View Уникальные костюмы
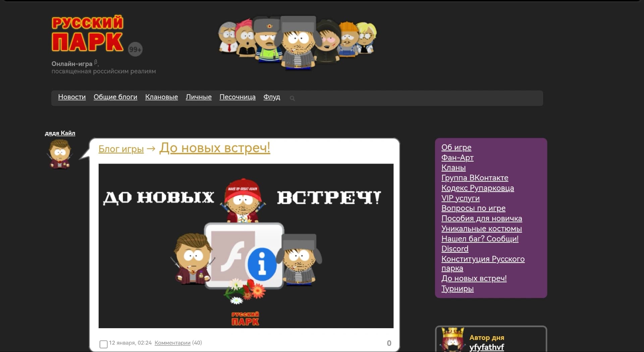This screenshot has width=644, height=352. pyautogui.click(x=482, y=229)
